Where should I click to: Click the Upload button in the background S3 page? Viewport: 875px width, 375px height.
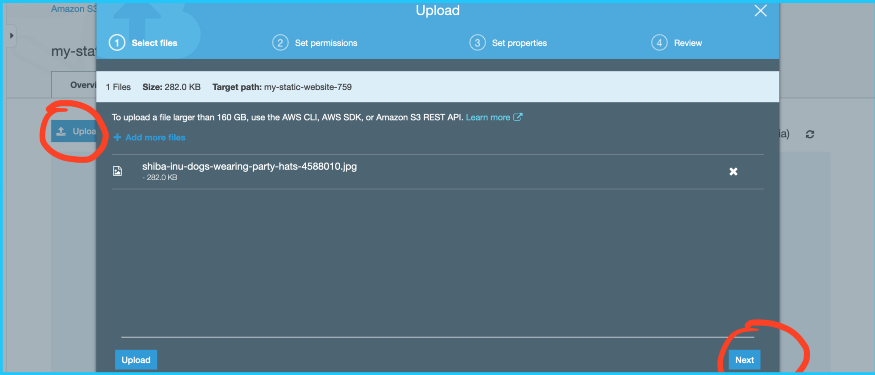click(74, 132)
